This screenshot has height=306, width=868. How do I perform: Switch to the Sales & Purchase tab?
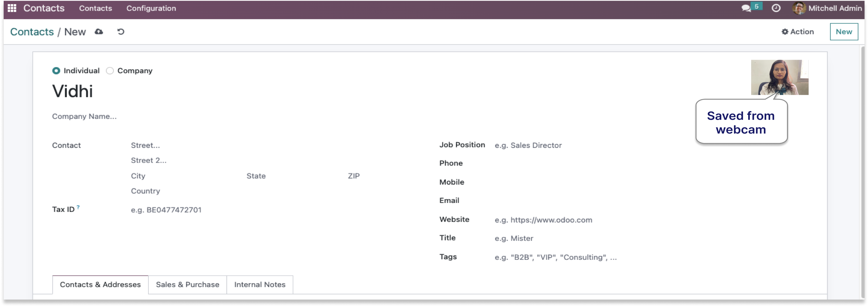[187, 284]
